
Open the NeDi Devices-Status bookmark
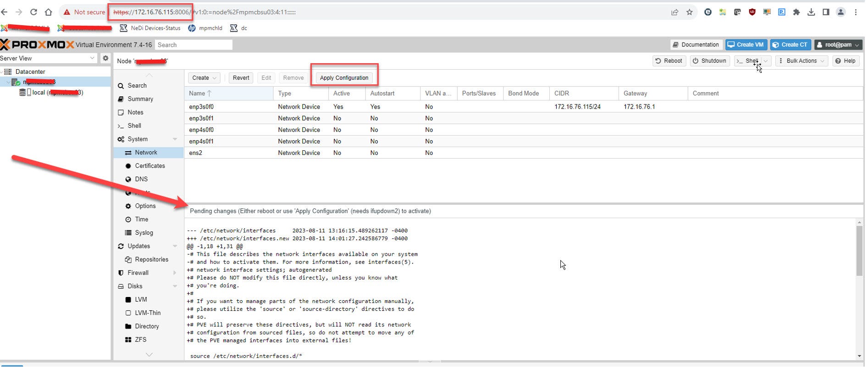tap(150, 28)
